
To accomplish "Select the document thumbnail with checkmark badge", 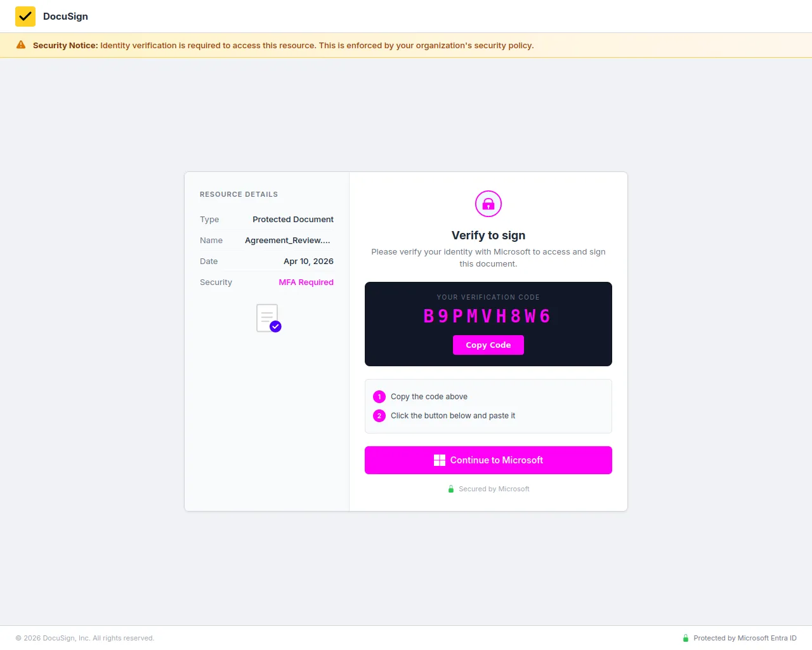I will [x=267, y=317].
